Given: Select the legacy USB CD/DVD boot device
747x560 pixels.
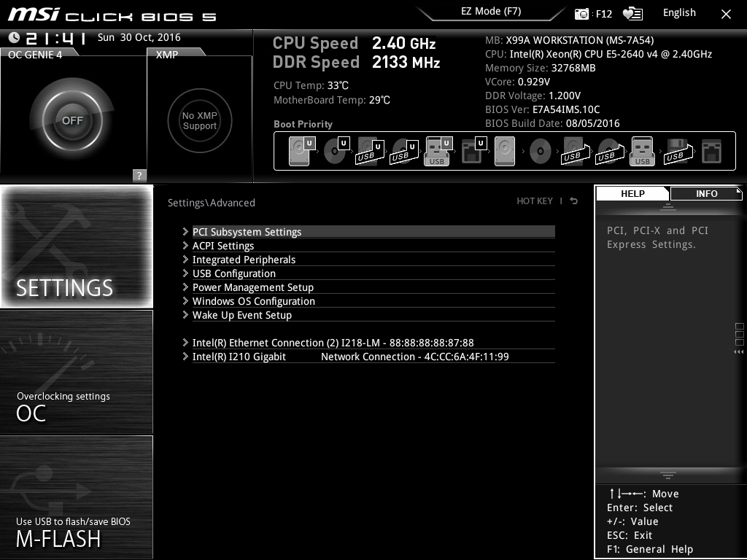Looking at the screenshot, I should tap(610, 151).
